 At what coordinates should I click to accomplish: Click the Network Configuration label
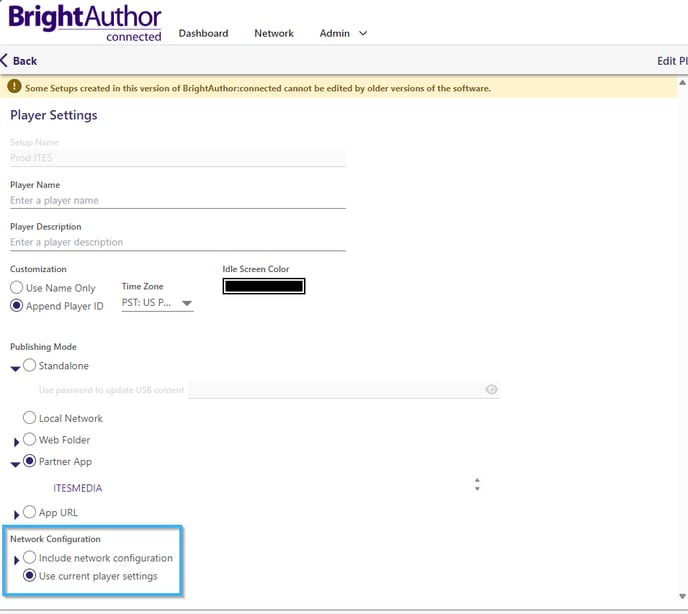click(x=55, y=539)
